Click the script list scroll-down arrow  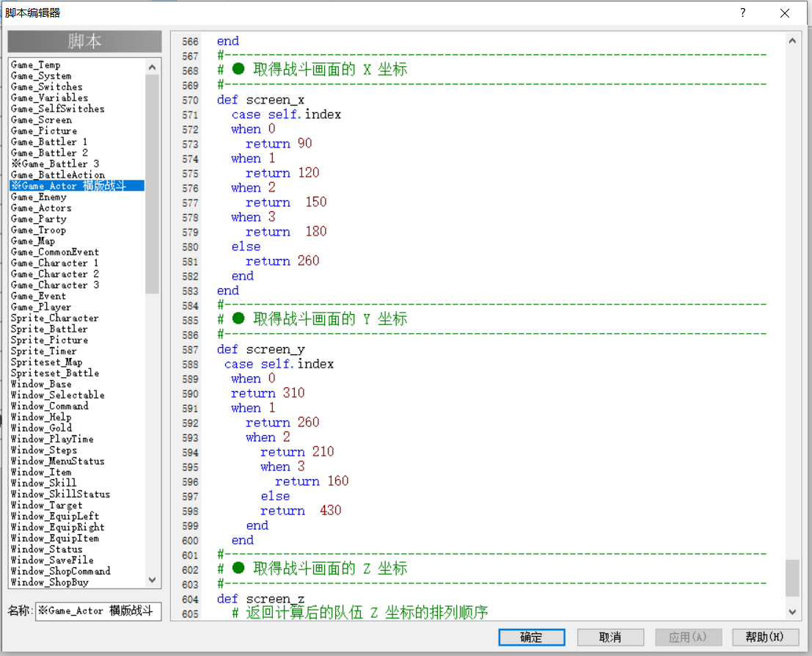(x=153, y=580)
